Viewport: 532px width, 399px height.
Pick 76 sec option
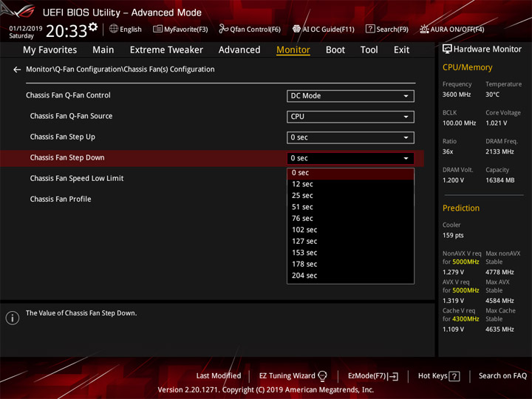(x=350, y=219)
